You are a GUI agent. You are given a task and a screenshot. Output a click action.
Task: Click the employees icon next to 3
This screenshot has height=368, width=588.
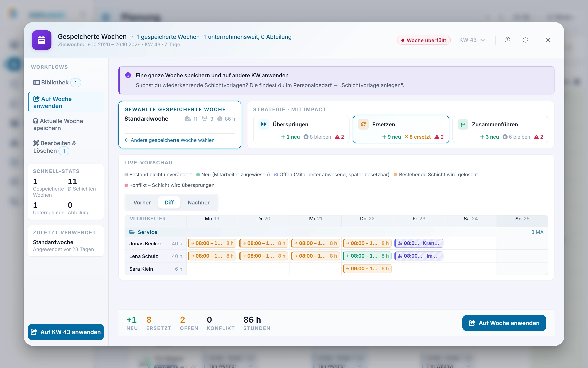click(205, 119)
